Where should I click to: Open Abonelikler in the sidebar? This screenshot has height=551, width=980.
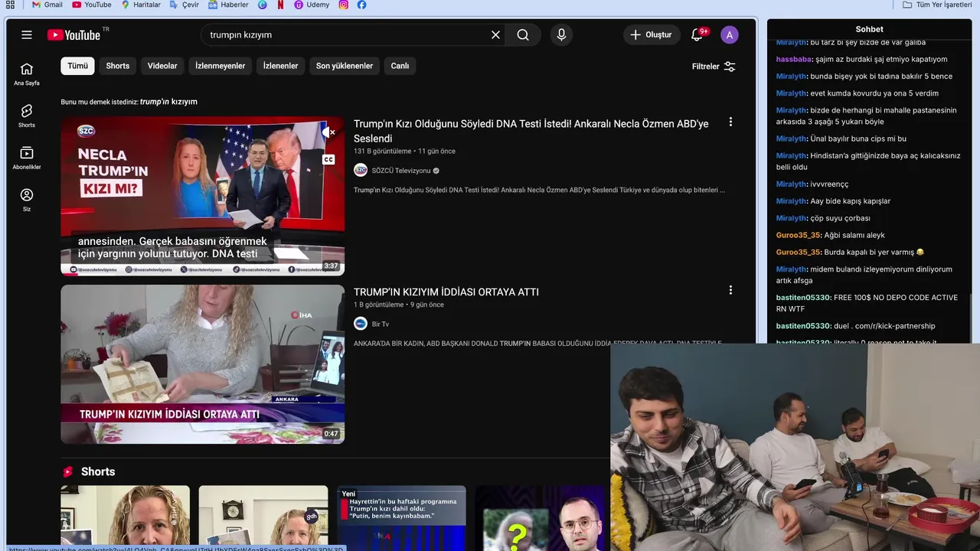pos(27,158)
